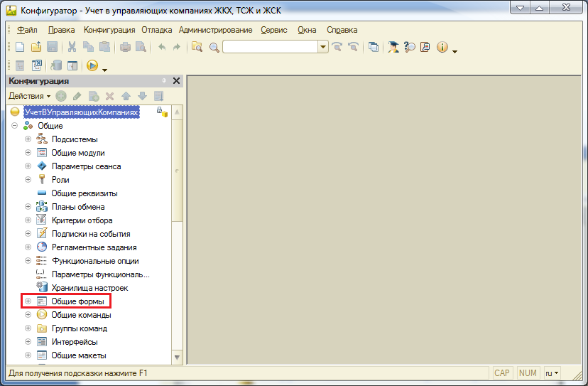Select Параметры сеанса in the tree
588x386 pixels.
tap(86, 166)
